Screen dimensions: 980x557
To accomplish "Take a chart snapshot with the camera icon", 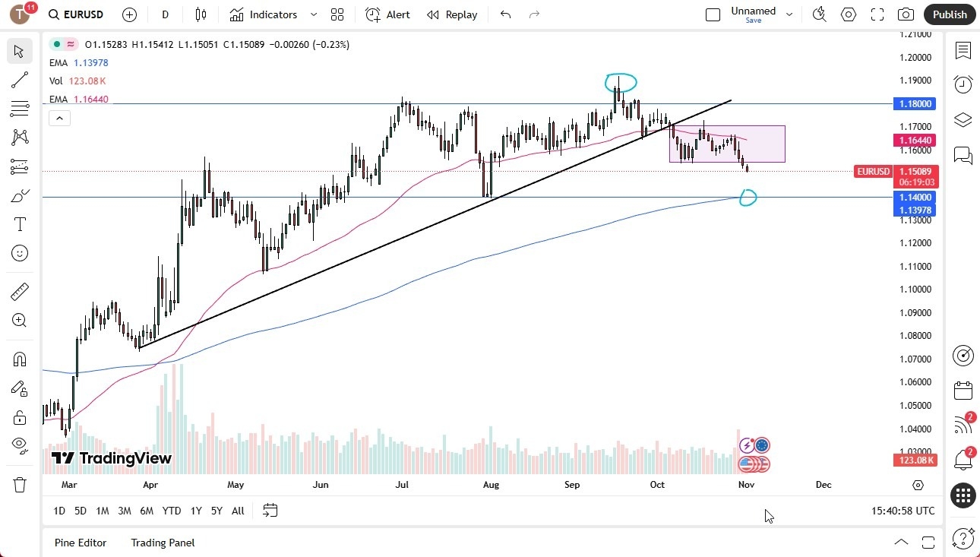I will [906, 14].
